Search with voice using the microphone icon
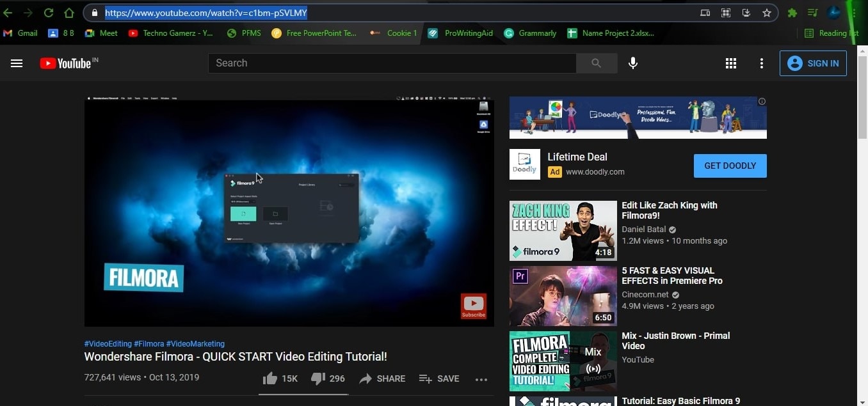Viewport: 868px width, 406px height. pos(633,63)
